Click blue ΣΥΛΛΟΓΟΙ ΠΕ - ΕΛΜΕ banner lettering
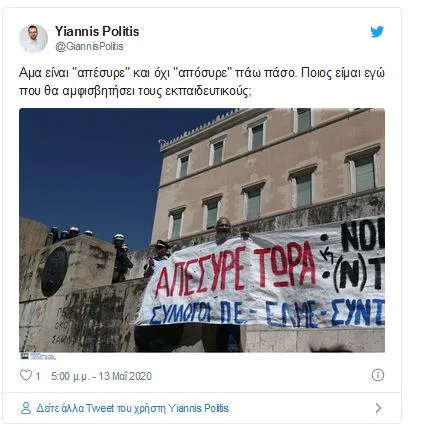Screen dimensions: 422x430 click(x=267, y=313)
